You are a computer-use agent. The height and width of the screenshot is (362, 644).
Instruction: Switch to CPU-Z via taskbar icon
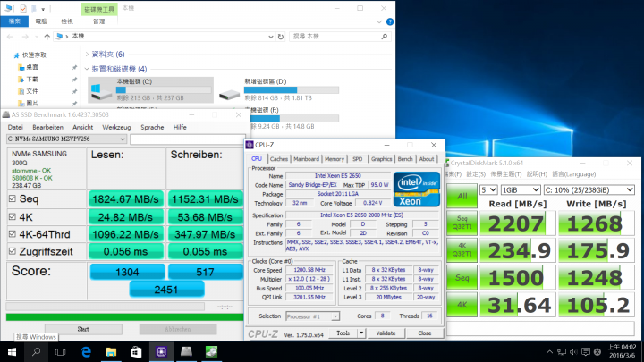coord(161,352)
